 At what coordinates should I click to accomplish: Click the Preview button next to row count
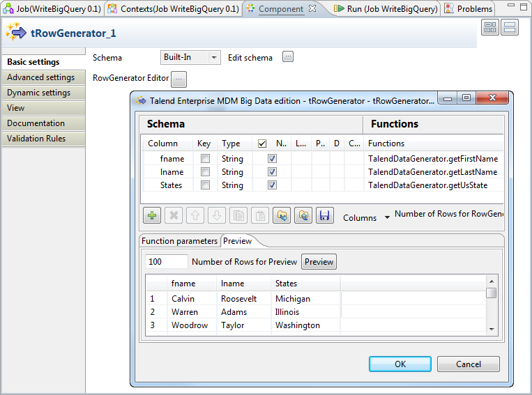319,262
